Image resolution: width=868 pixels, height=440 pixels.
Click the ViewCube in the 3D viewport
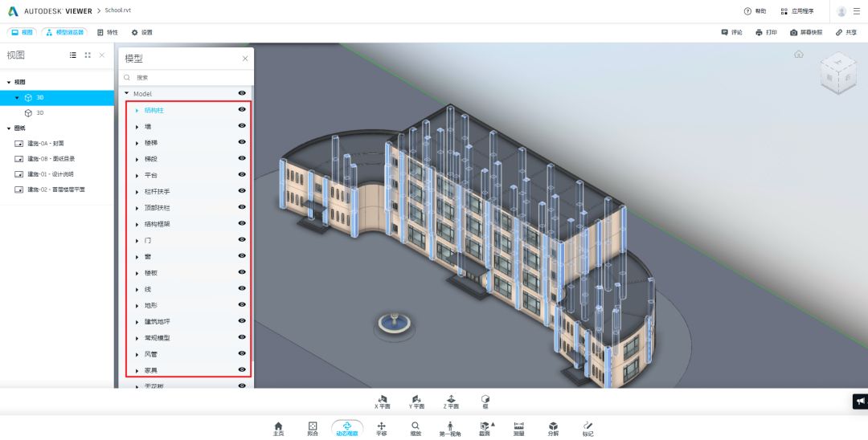[838, 73]
